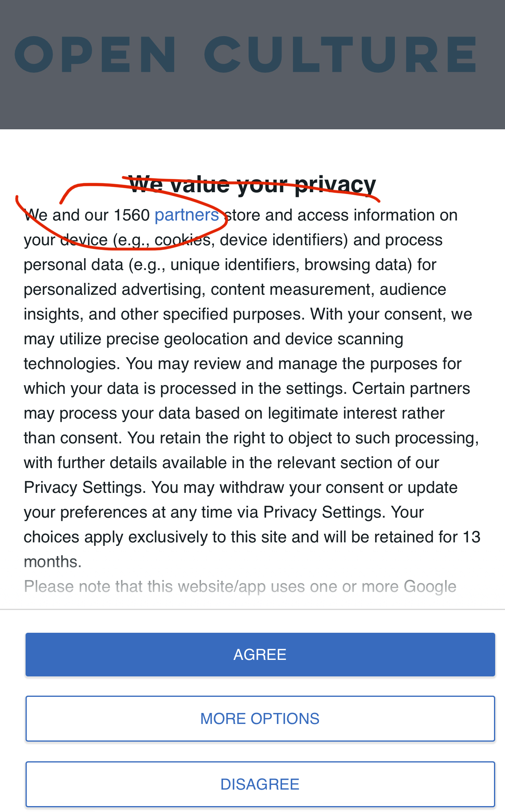Open MORE OPTIONS for privacy choices

260,718
